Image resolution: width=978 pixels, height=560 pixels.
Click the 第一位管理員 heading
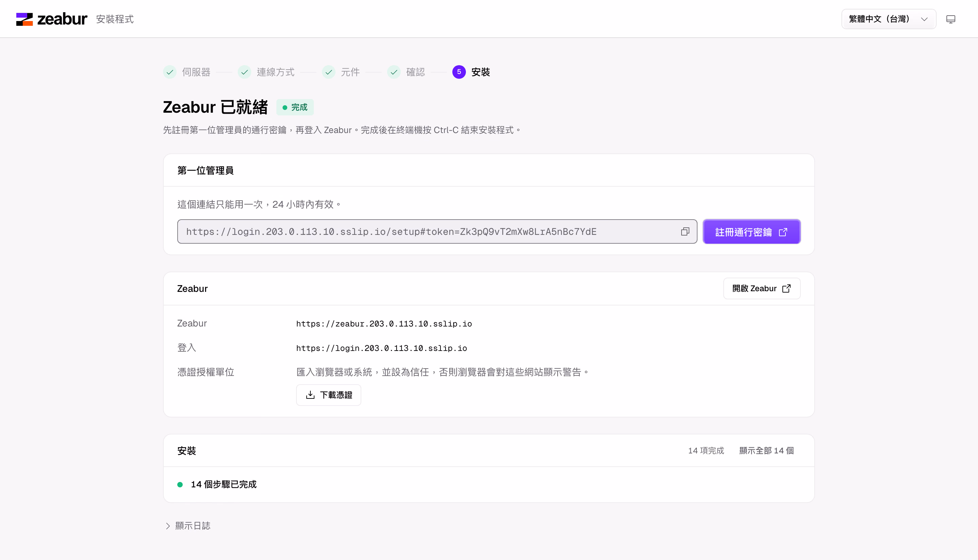click(x=205, y=170)
